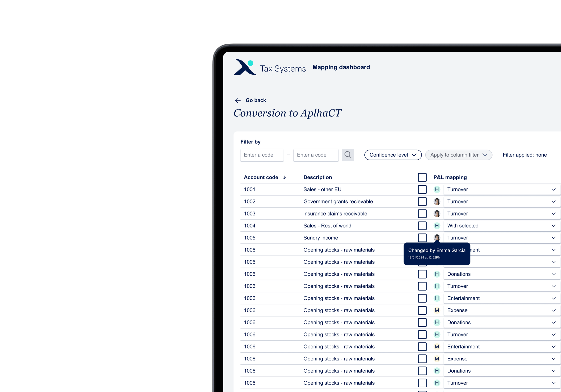Tick checkbox for Sundry income row
Image resolution: width=561 pixels, height=392 pixels.
[x=422, y=237]
